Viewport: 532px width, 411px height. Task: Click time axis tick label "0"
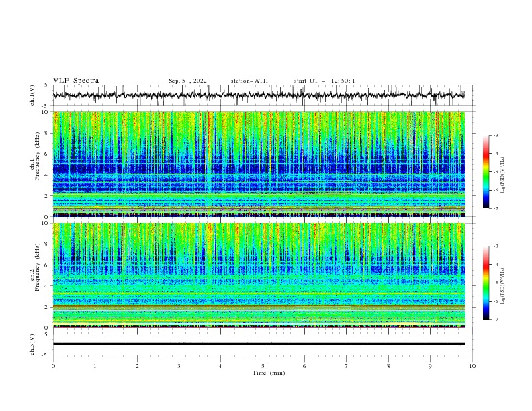click(x=53, y=366)
